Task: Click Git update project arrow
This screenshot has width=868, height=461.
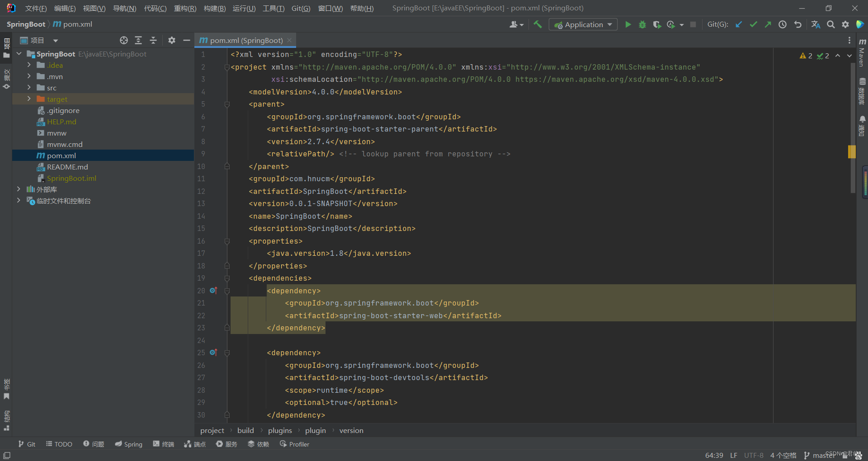Action: coord(739,24)
